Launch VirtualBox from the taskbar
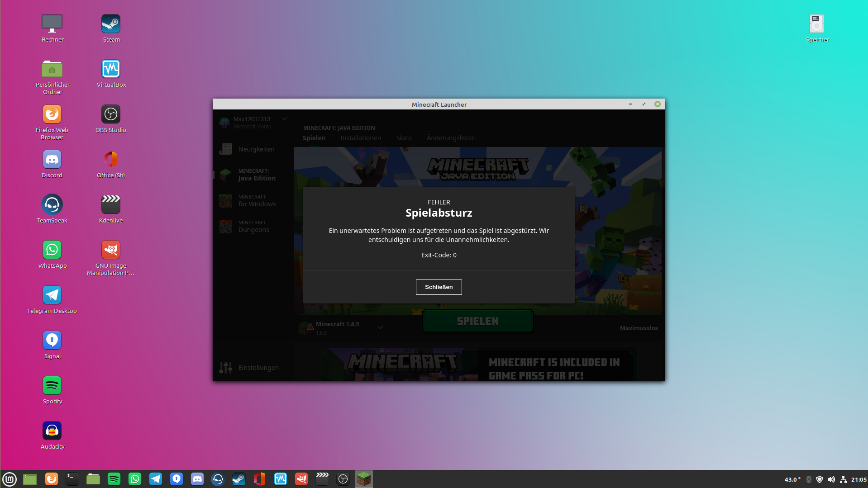This screenshot has height=488, width=868. [x=281, y=479]
